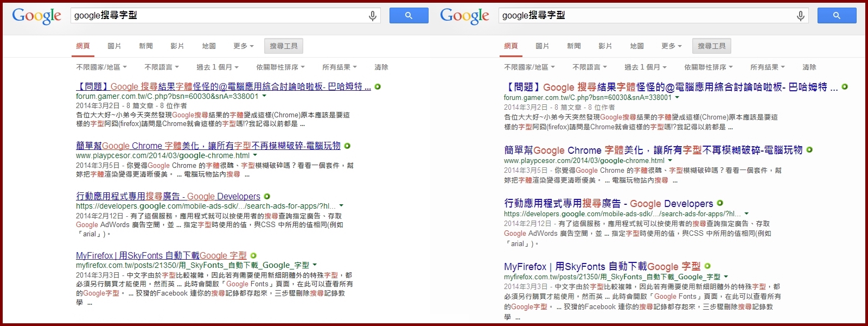868x326 pixels.
Task: Select the 網頁 tab in left window
Action: [x=83, y=46]
